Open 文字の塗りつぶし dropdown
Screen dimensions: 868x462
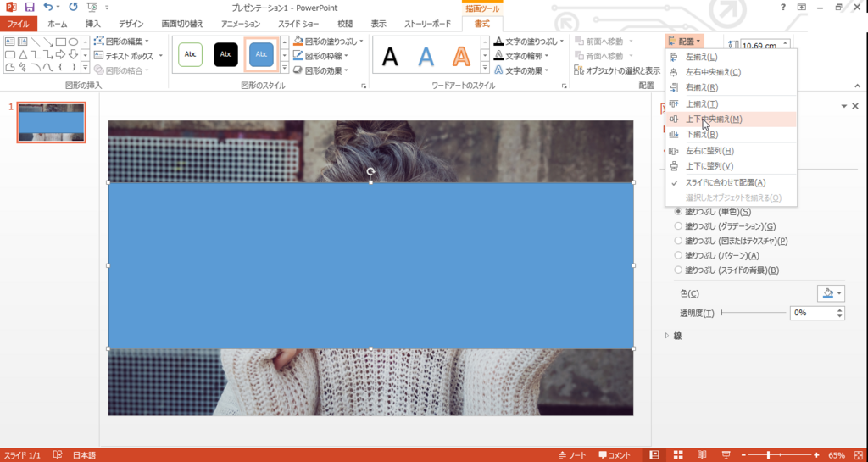pos(529,42)
